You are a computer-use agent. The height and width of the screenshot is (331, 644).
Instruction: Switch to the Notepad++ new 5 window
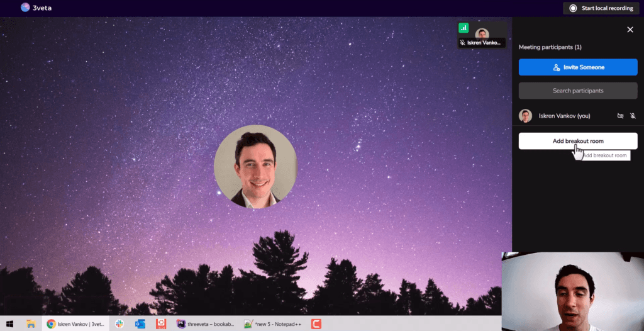coord(273,324)
